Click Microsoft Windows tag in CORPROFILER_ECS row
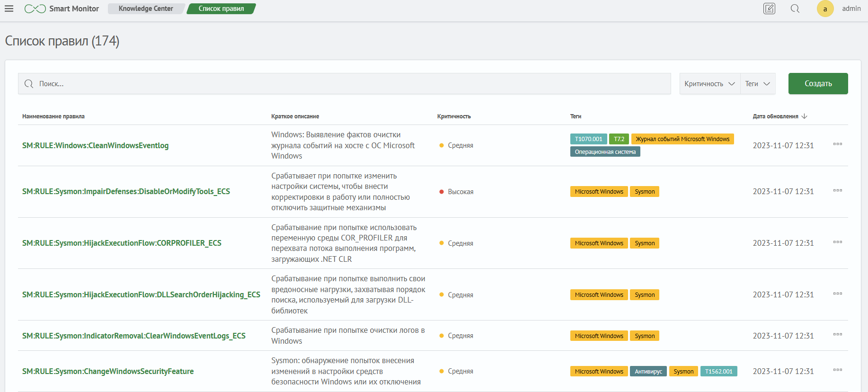The height and width of the screenshot is (392, 868). [599, 243]
